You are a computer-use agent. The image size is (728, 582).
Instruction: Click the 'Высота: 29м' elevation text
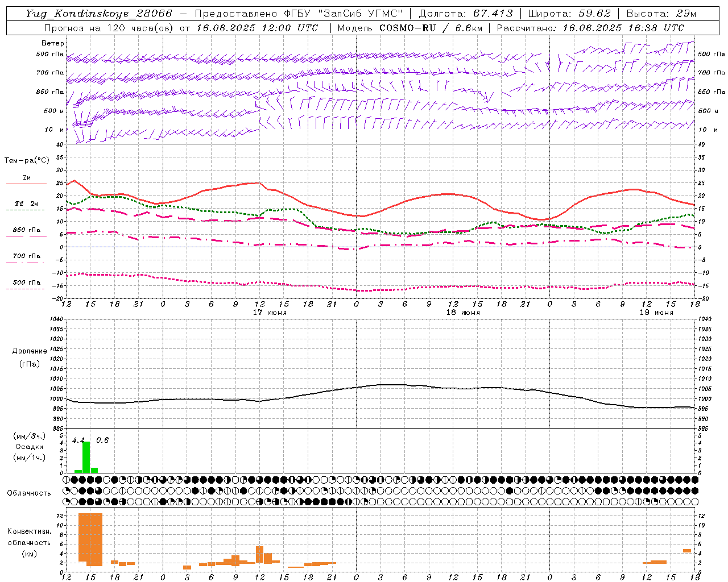[661, 14]
